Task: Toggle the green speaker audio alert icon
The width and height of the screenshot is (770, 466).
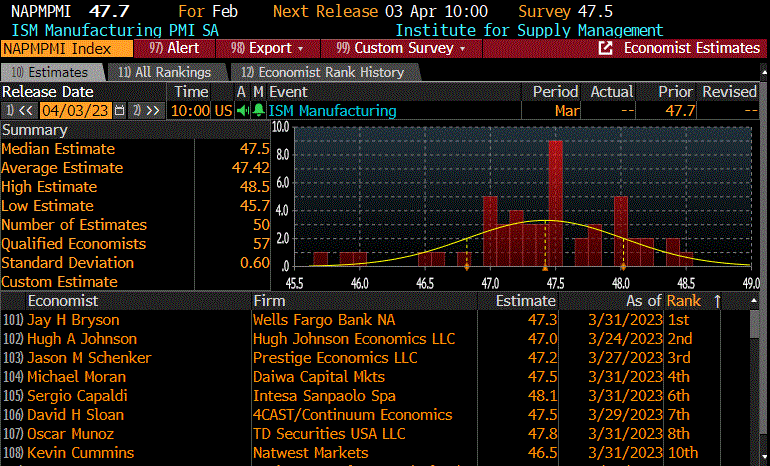Action: tap(243, 110)
